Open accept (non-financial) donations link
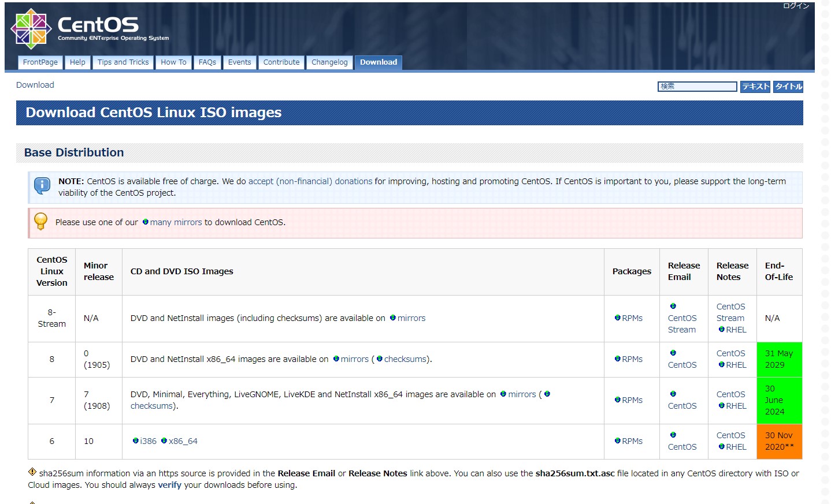831x504 pixels. (310, 181)
